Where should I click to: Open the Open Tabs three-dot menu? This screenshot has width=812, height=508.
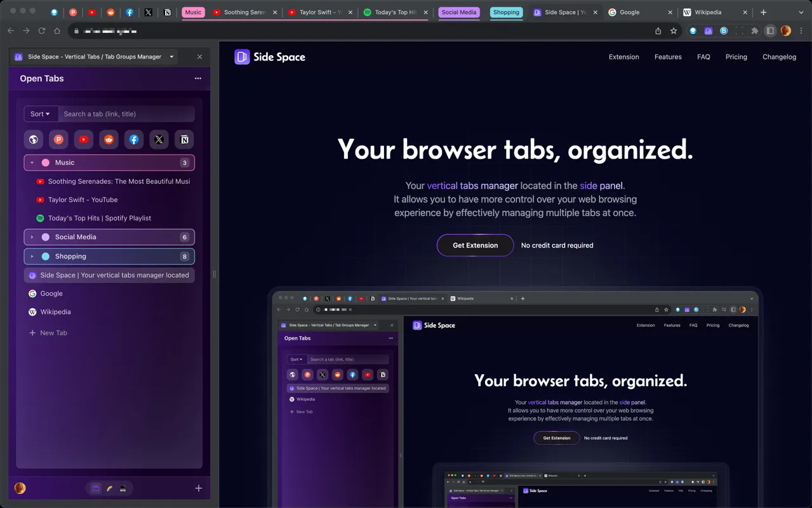[x=197, y=78]
